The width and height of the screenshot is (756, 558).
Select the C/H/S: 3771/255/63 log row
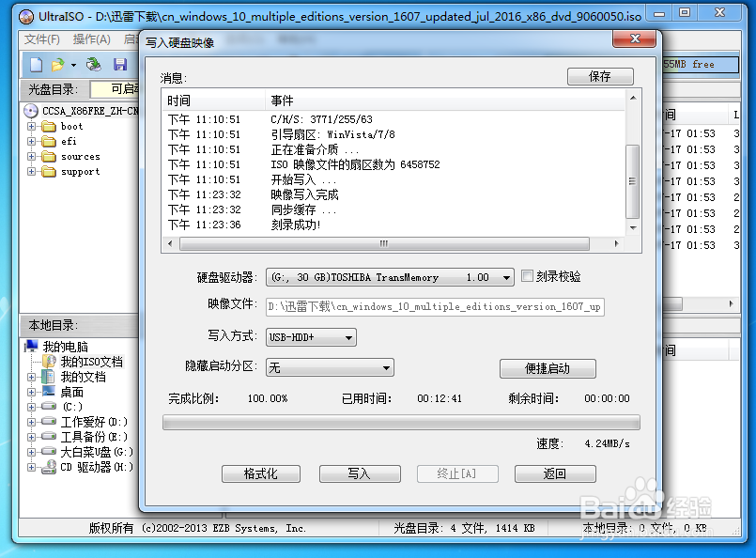[393, 119]
